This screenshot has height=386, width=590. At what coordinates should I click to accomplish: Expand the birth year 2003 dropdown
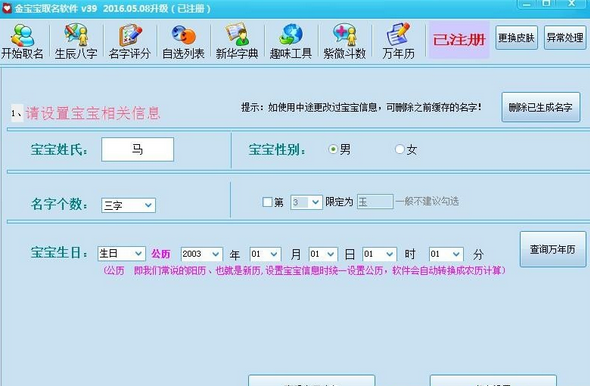[201, 254]
